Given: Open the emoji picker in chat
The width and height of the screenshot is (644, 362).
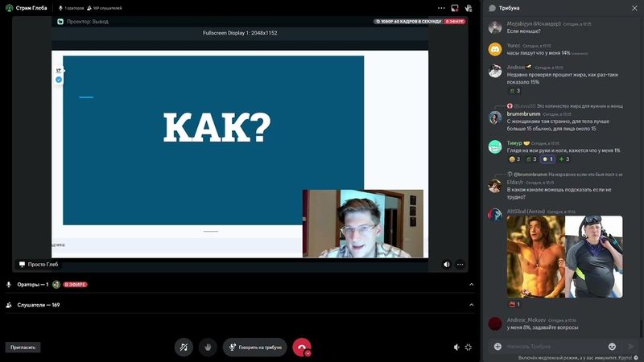Looking at the screenshot, I should pyautogui.click(x=613, y=346).
